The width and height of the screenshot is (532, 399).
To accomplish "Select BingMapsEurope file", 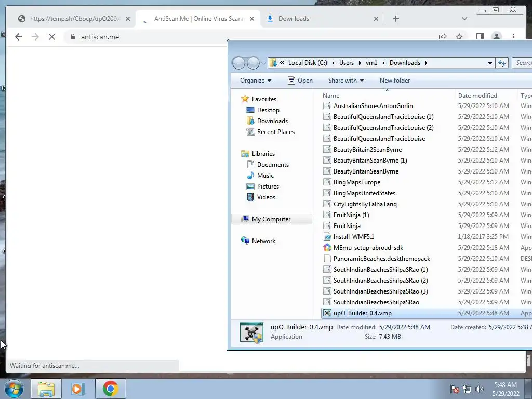I will tap(356, 182).
